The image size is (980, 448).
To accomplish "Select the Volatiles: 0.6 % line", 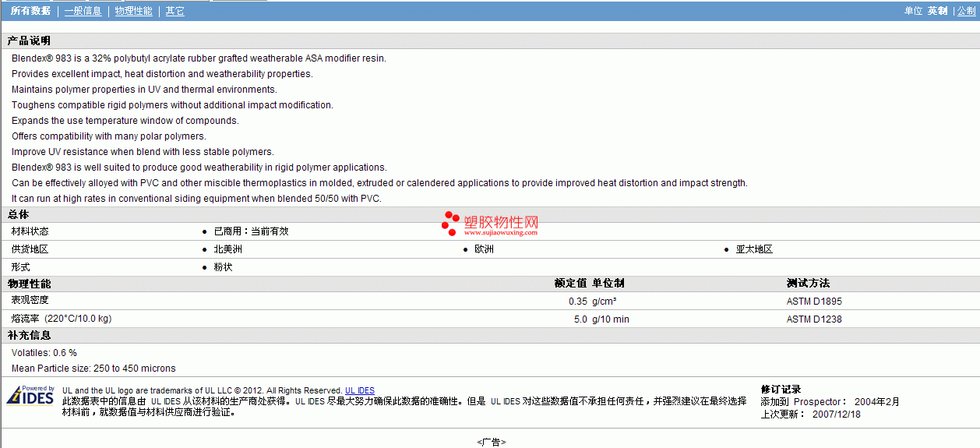I will 44,353.
